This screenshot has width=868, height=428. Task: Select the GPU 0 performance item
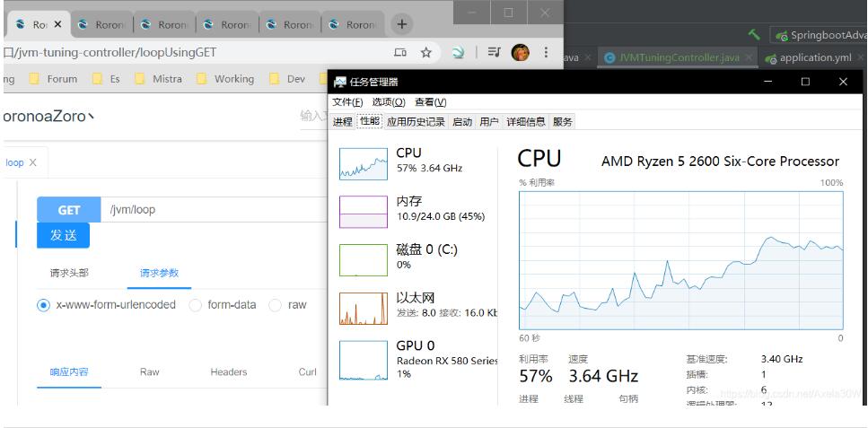click(363, 357)
